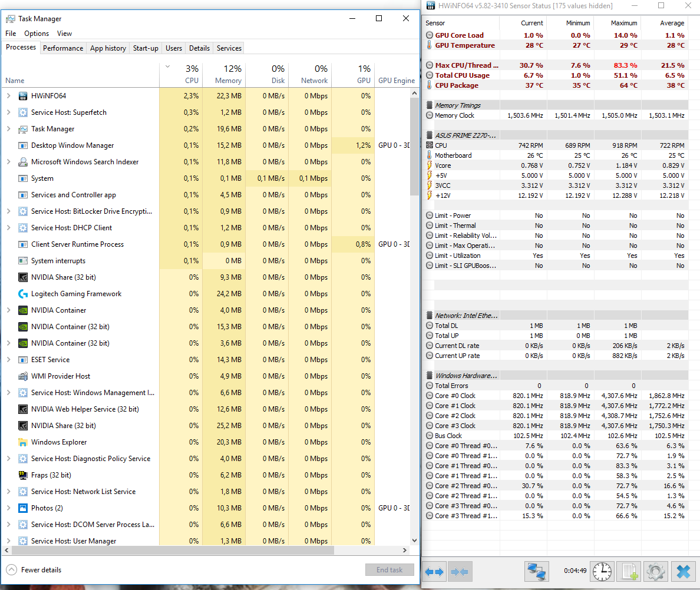Click the HWiNFO64 process icon in Task Manager
This screenshot has height=590, width=700.
(x=23, y=96)
